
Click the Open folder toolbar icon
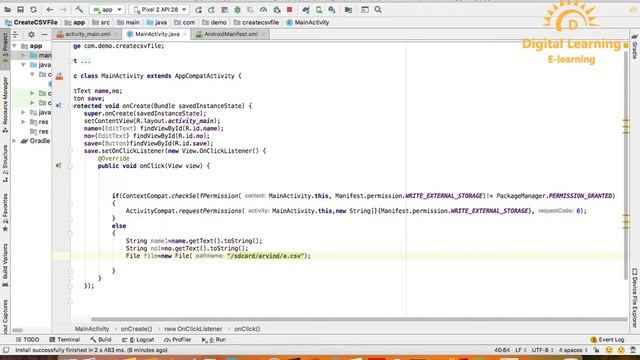tap(7, 9)
